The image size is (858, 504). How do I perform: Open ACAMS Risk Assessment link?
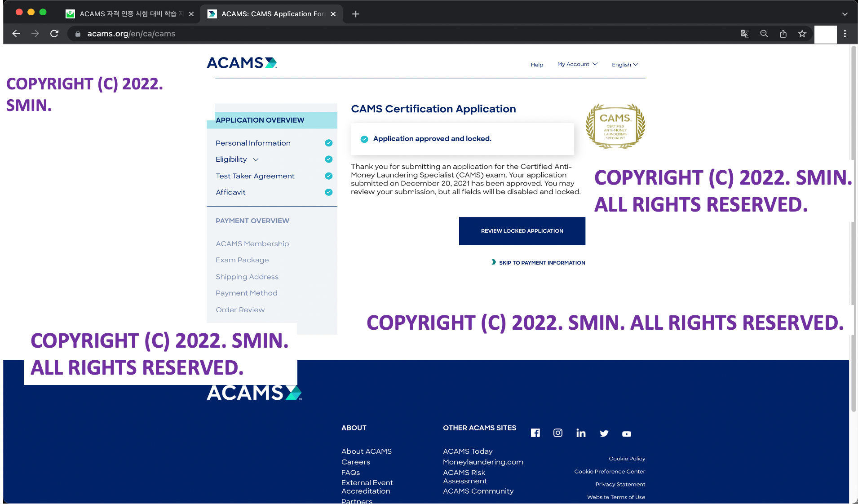pyautogui.click(x=464, y=477)
